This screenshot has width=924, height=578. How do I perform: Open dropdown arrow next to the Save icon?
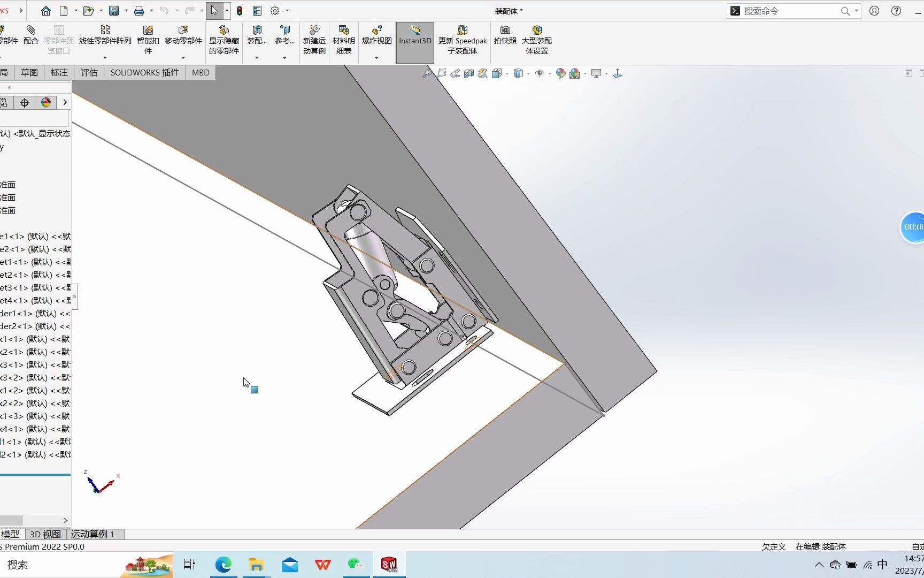click(x=126, y=11)
